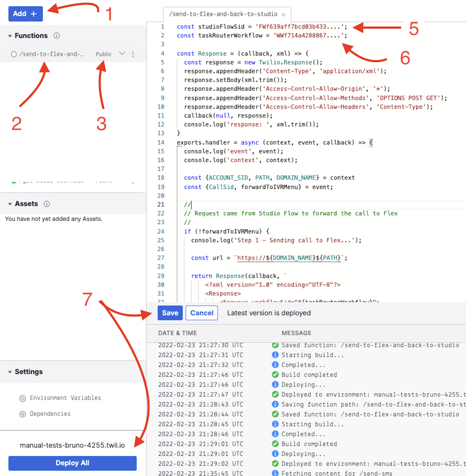Click the studioFlowSid string value on line 1
This screenshot has height=476, width=466.
pos(299,26)
